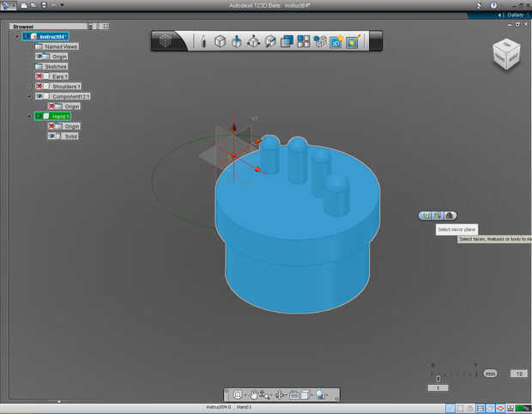Viewport: 532px width, 414px height.
Task: Click the Undo arrow in title bar
Action: (53, 5)
